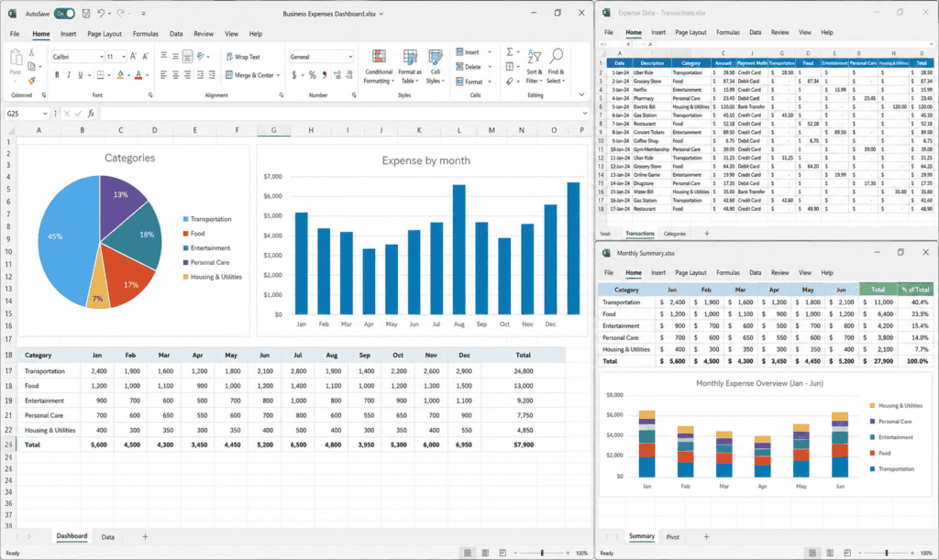
Task: Open the Name Box dropdown showing G25
Action: [45, 113]
